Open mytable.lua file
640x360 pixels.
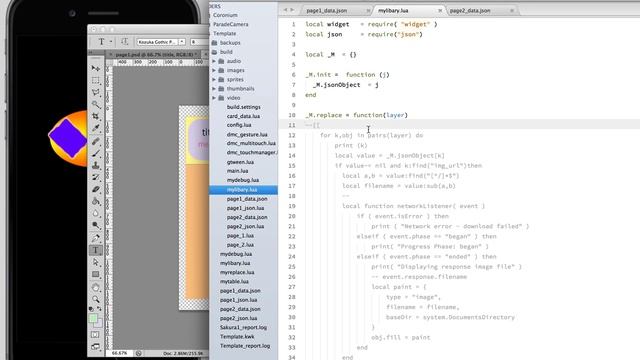point(234,282)
